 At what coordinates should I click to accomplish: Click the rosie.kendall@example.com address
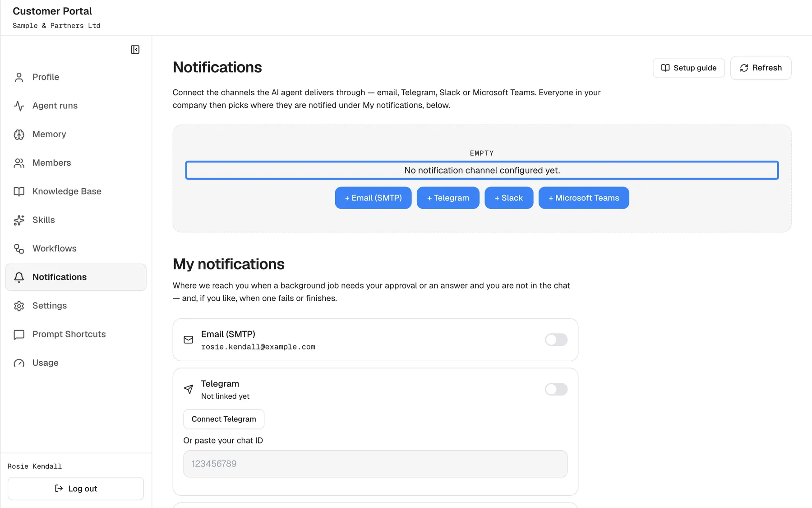click(258, 347)
